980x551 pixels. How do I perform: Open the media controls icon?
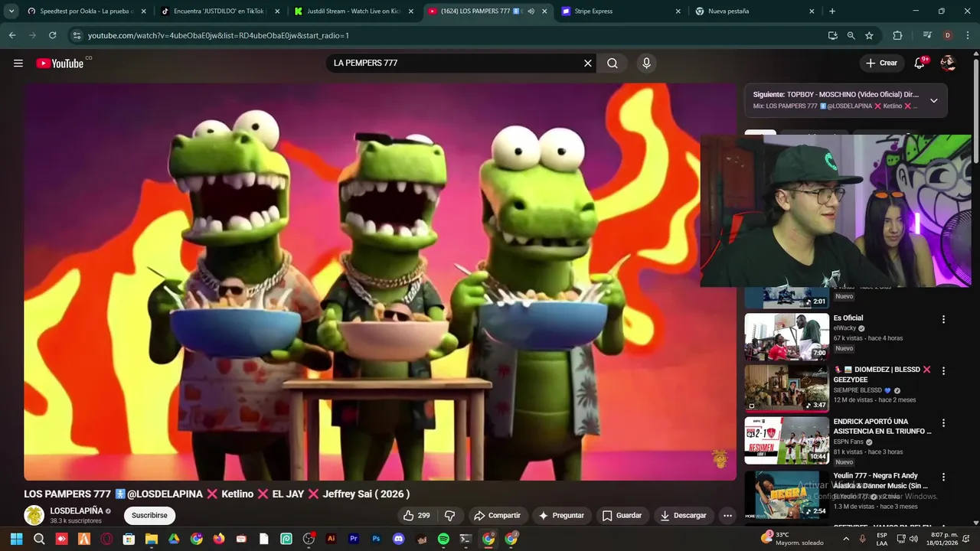927,35
